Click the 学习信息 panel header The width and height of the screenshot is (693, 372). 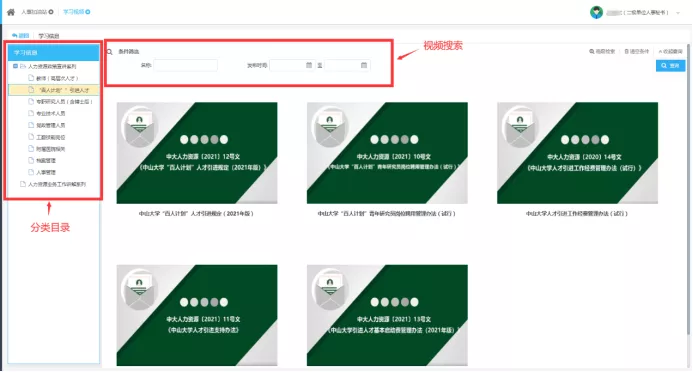click(53, 53)
